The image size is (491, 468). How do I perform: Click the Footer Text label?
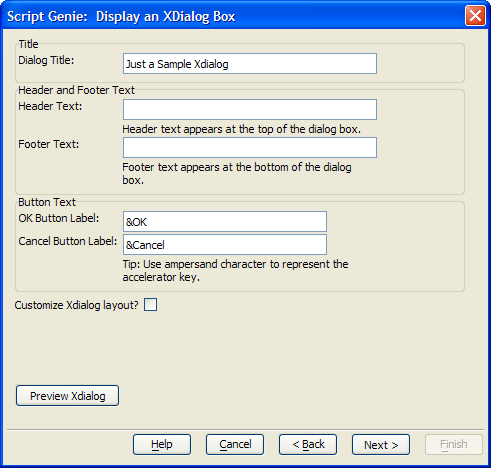point(49,144)
